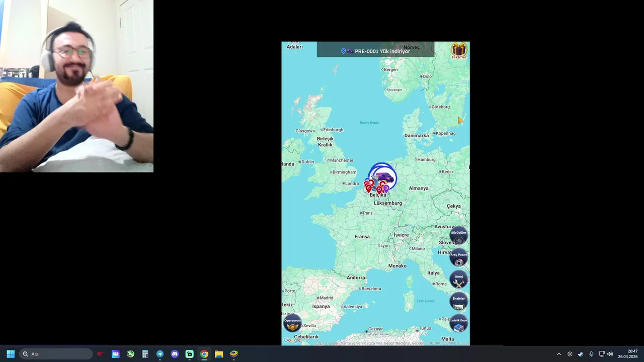Click the Londra city label
This screenshot has width=644, height=362.
pos(352,184)
